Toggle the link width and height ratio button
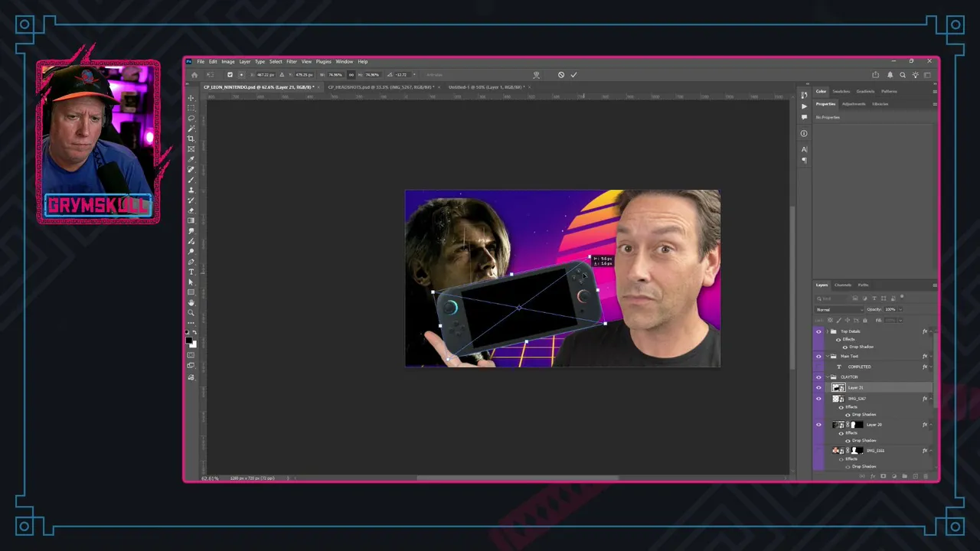980x551 pixels. click(351, 74)
